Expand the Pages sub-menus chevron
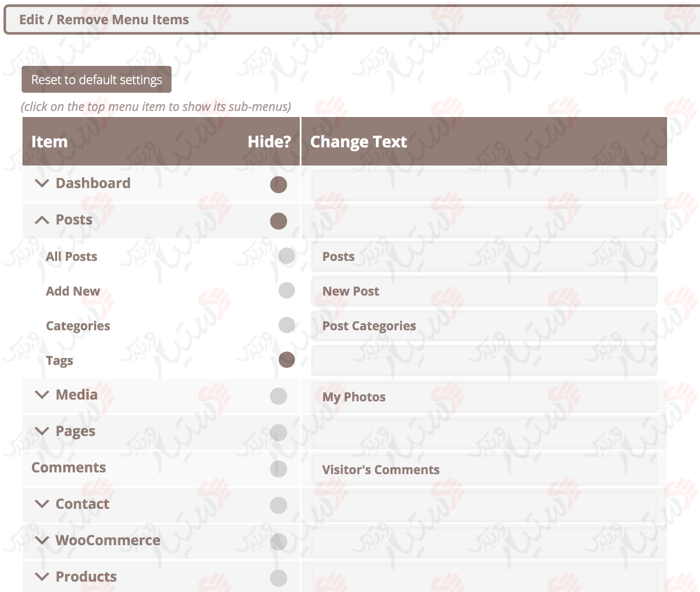The width and height of the screenshot is (700, 592). (42, 431)
